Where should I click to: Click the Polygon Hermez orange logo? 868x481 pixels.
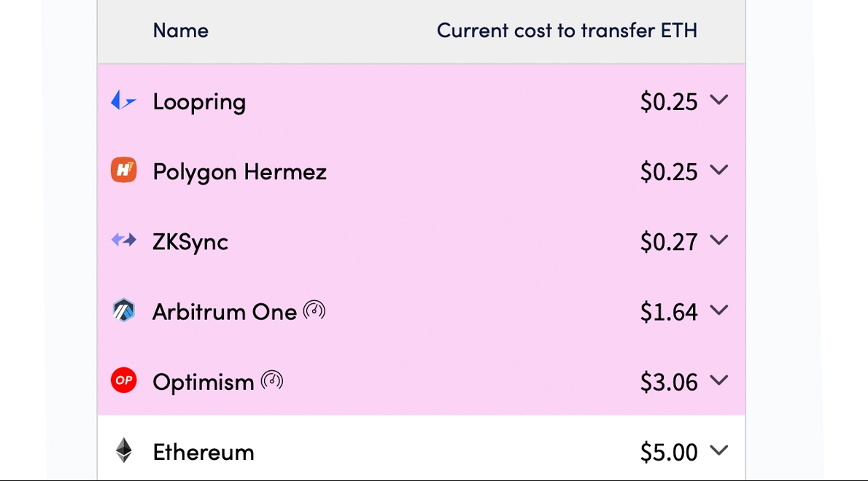(123, 170)
